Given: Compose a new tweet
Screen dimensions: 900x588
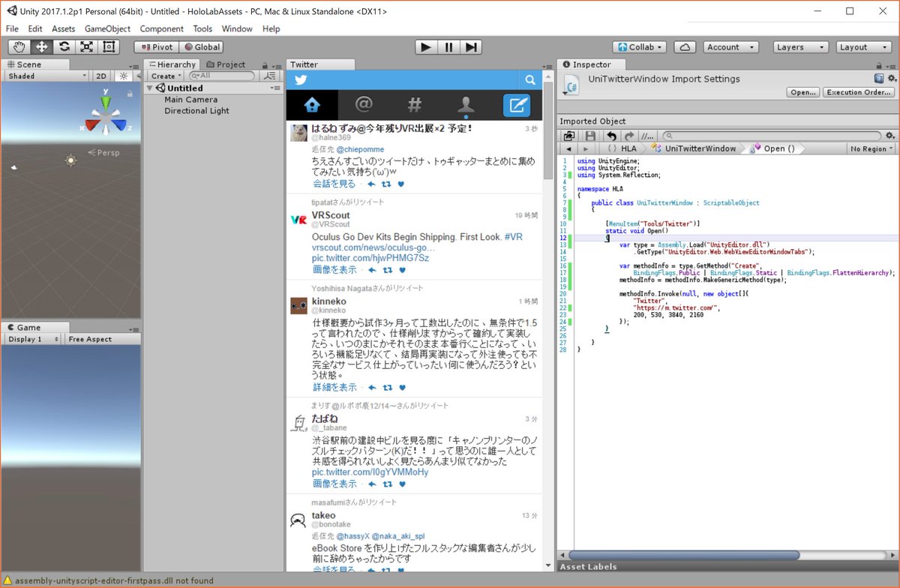Looking at the screenshot, I should [x=517, y=105].
